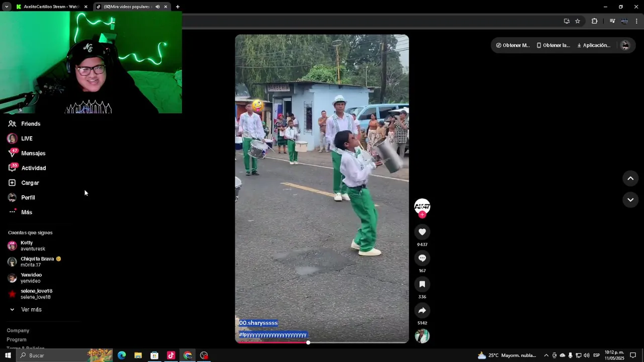
Task: Close the AxelitoCastilloo Stream tab
Action: pyautogui.click(x=86, y=7)
